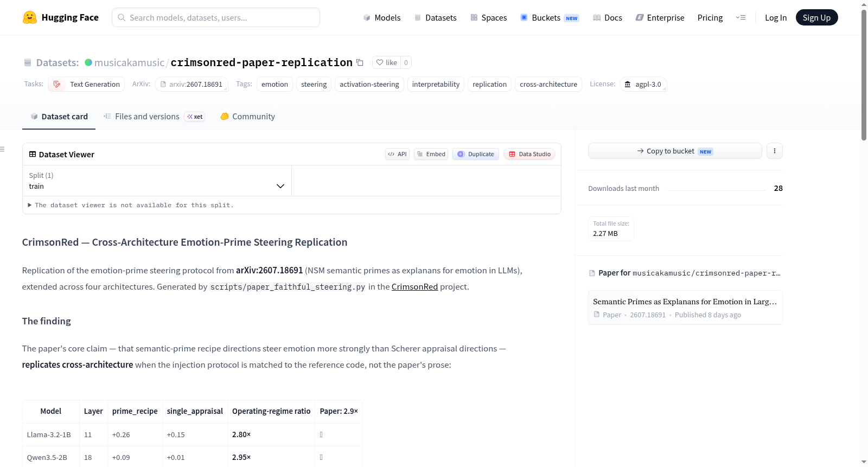Click the musicakamusic green avatar

coord(88,62)
